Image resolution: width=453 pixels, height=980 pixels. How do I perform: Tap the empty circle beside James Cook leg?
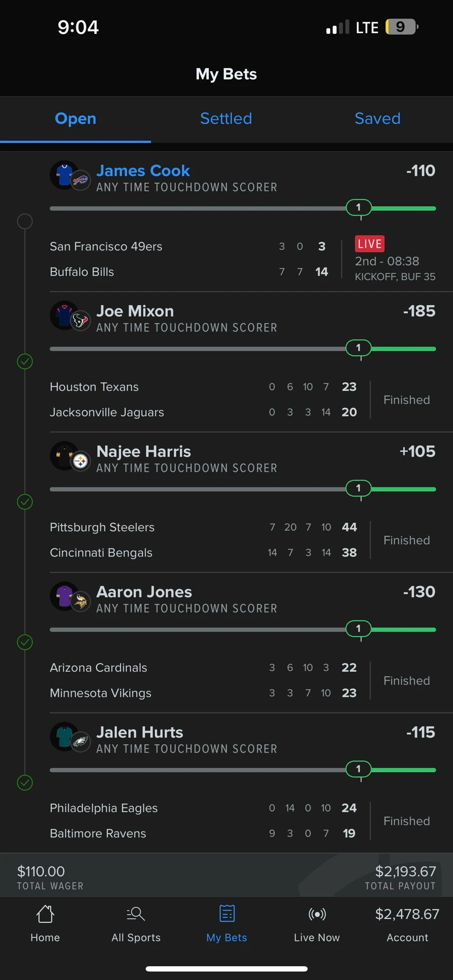click(25, 221)
